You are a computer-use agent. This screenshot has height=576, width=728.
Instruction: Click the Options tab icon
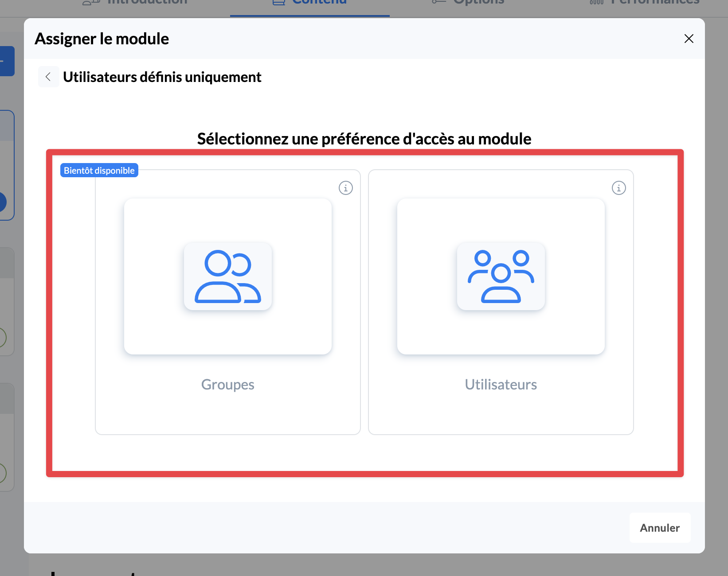pyautogui.click(x=438, y=2)
